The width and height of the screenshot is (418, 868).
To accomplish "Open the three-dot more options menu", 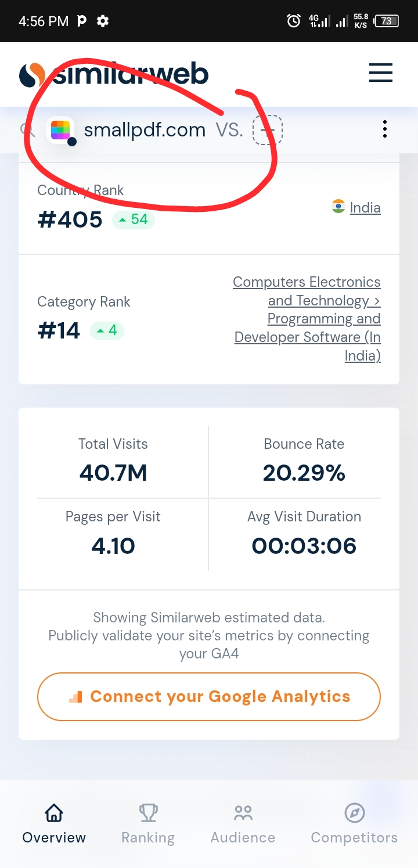I will (x=384, y=129).
